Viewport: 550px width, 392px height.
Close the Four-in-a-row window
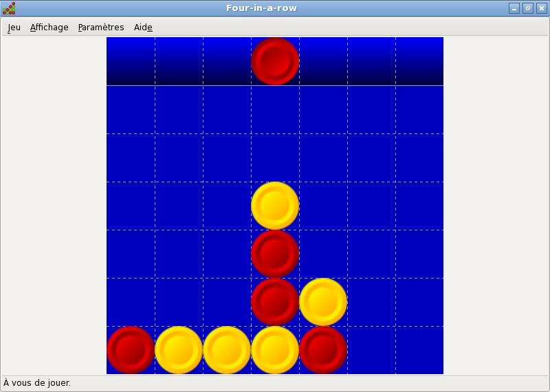point(542,8)
